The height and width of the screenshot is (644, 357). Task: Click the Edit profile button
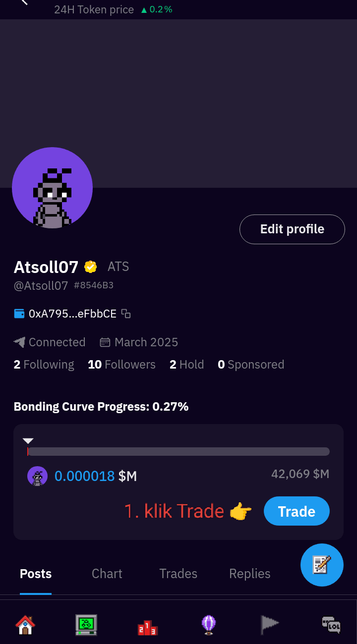(x=292, y=229)
